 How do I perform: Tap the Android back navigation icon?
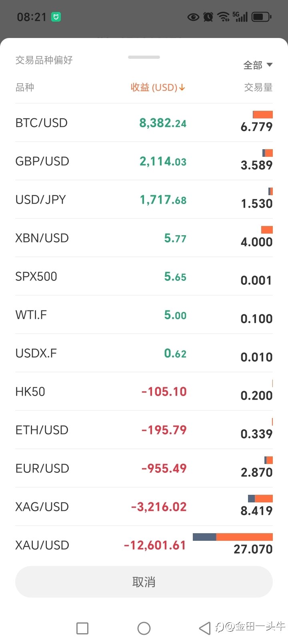[205, 628]
